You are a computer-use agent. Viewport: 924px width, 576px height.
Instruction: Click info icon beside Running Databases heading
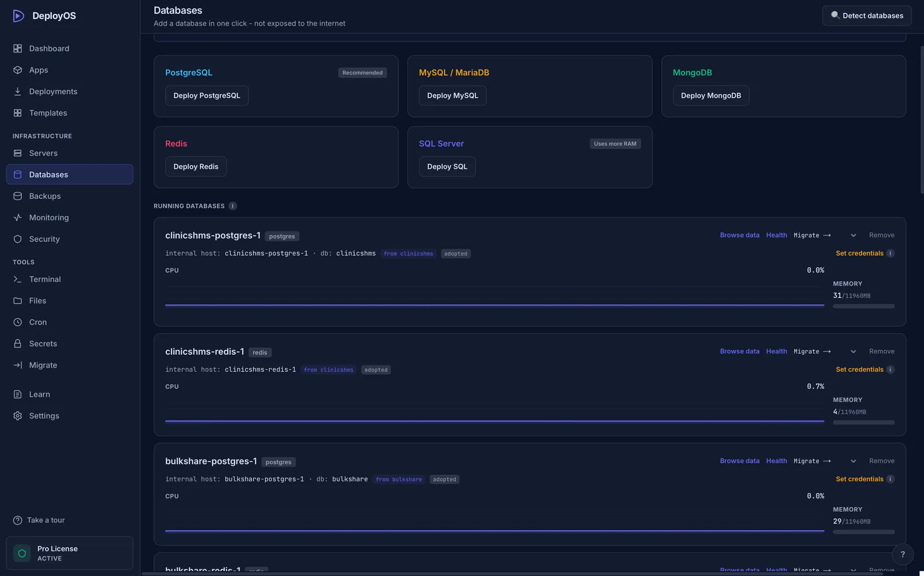(x=233, y=206)
